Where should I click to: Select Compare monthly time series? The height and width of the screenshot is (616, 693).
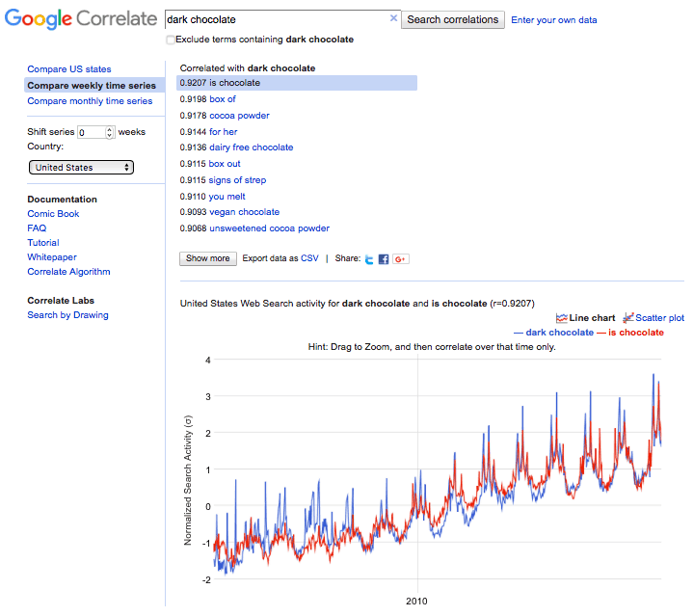pos(90,101)
